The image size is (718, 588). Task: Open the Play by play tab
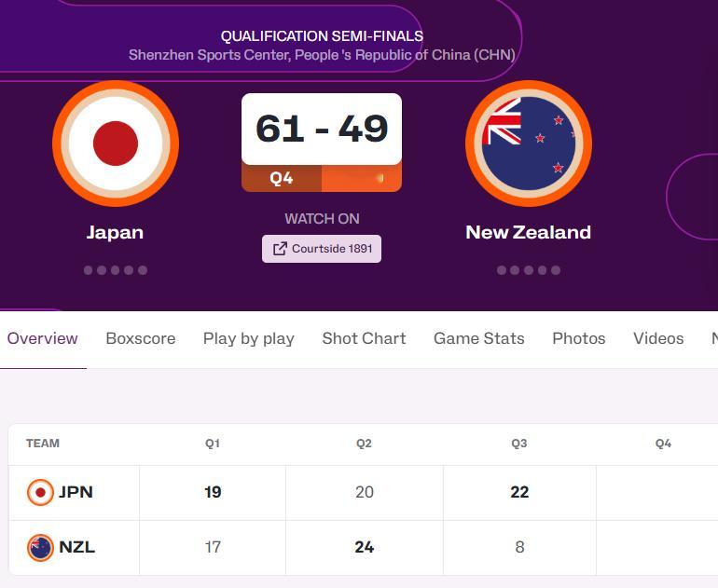(x=249, y=338)
